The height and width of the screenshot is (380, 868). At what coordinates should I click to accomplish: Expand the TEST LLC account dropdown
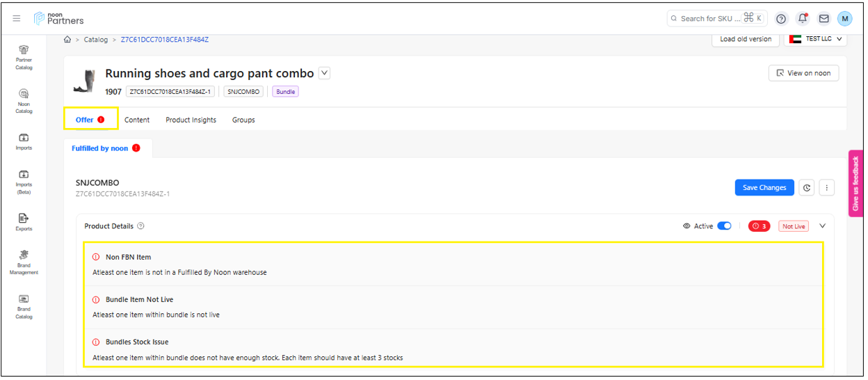[x=815, y=39]
